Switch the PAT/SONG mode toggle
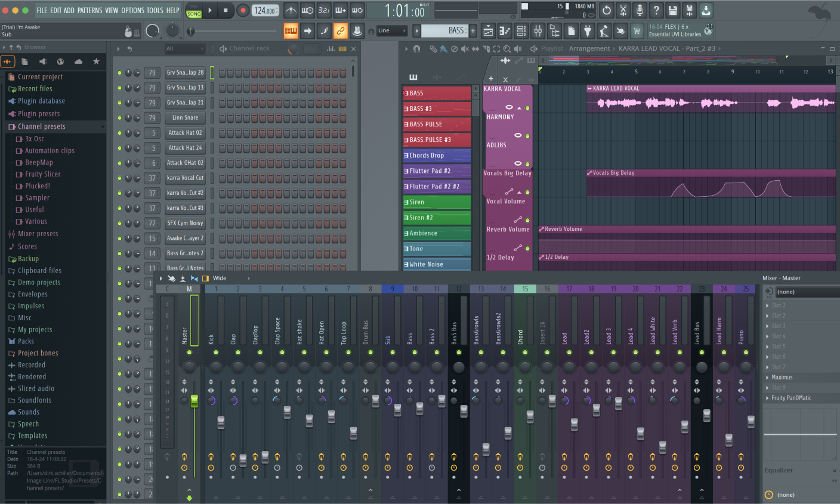Viewport: 840px width, 504px height. [x=194, y=11]
